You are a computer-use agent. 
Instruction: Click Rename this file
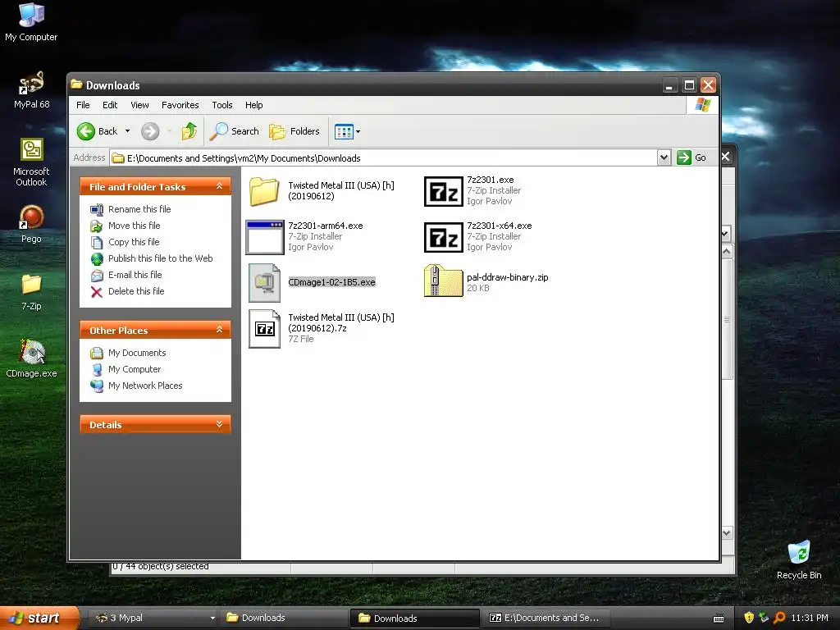click(139, 209)
